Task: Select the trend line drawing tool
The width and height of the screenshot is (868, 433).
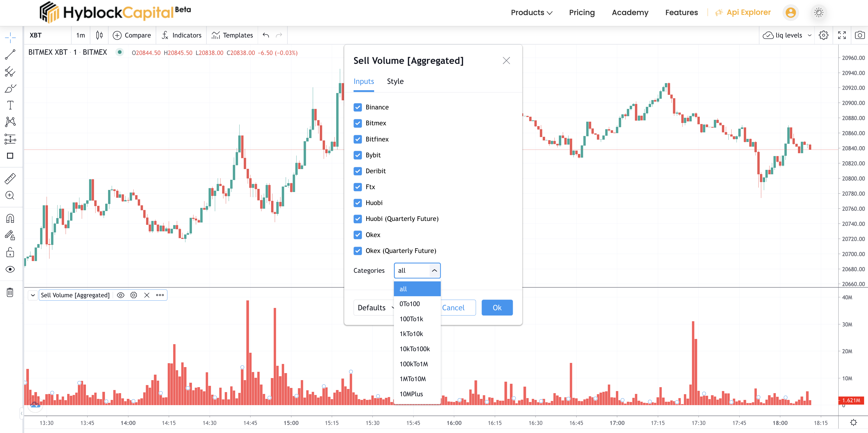Action: 10,54
